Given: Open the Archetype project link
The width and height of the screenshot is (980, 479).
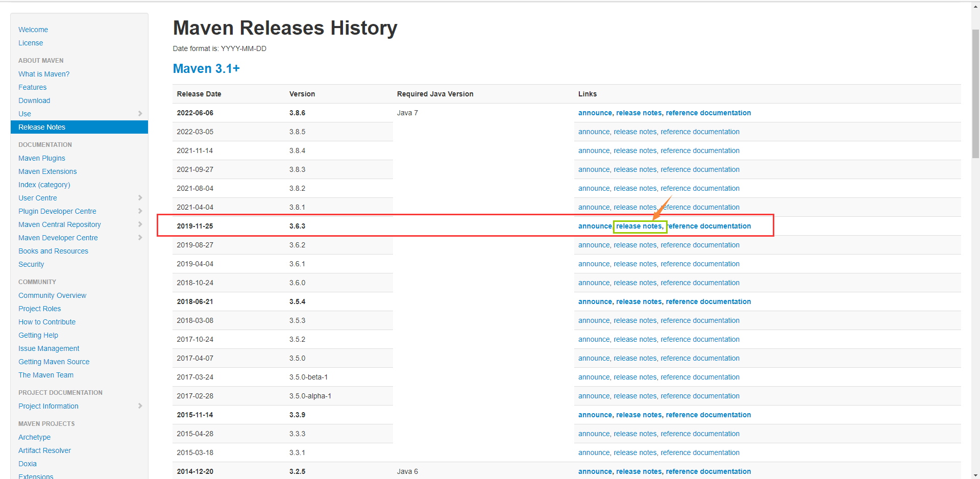Looking at the screenshot, I should pos(34,437).
